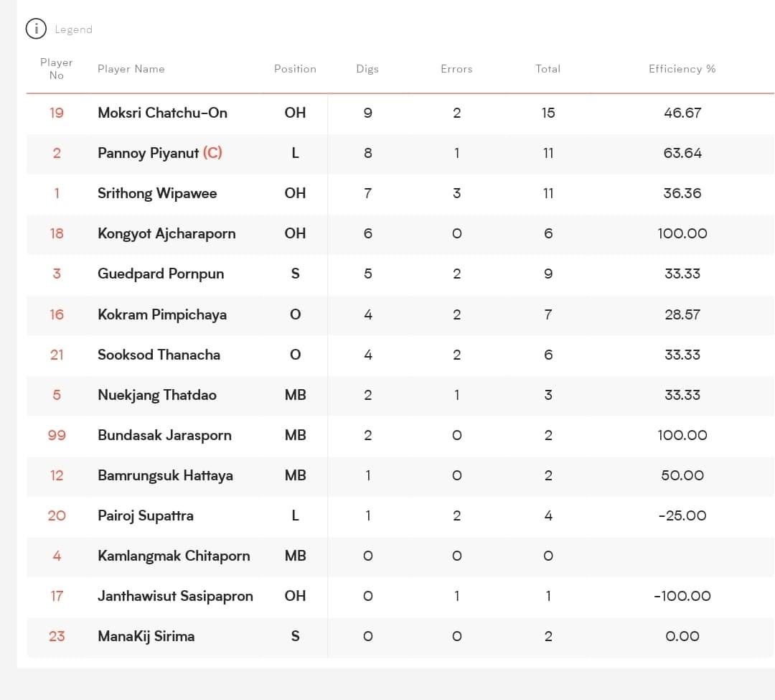Image resolution: width=775 pixels, height=700 pixels.
Task: Click jersey number 99 for Bundasak
Action: (57, 435)
